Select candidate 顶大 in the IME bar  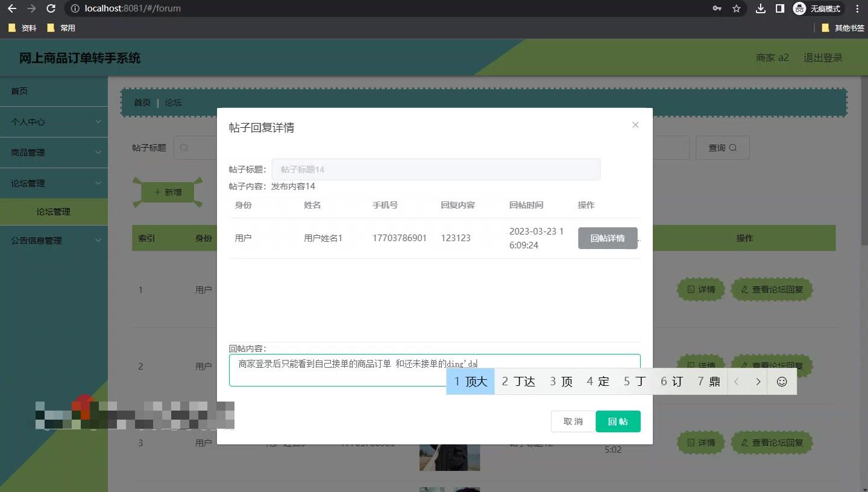(x=470, y=381)
